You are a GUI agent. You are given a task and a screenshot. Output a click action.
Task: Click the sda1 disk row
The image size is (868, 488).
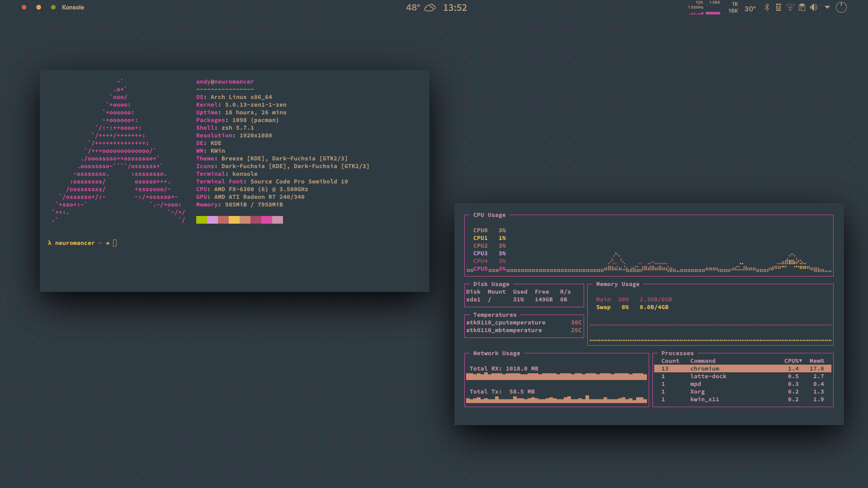click(x=517, y=300)
